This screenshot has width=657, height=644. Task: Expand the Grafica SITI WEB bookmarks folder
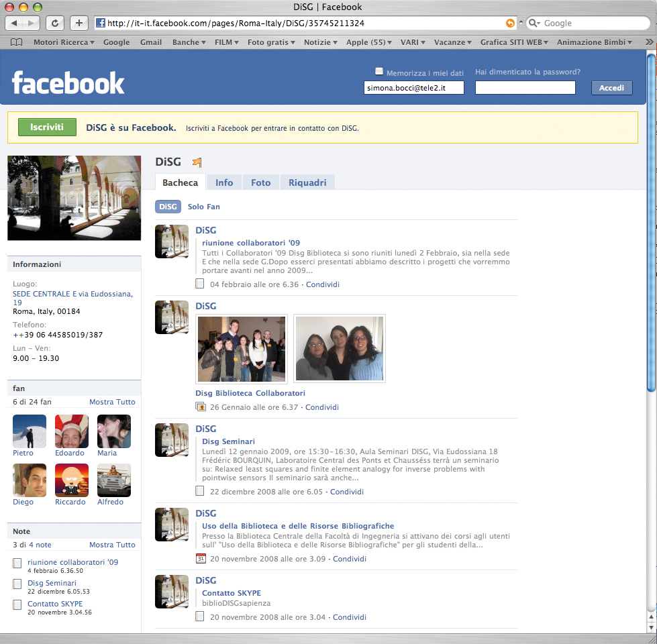[x=514, y=42]
